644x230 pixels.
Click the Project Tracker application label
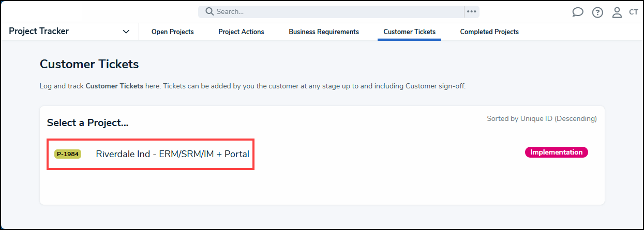click(x=39, y=32)
